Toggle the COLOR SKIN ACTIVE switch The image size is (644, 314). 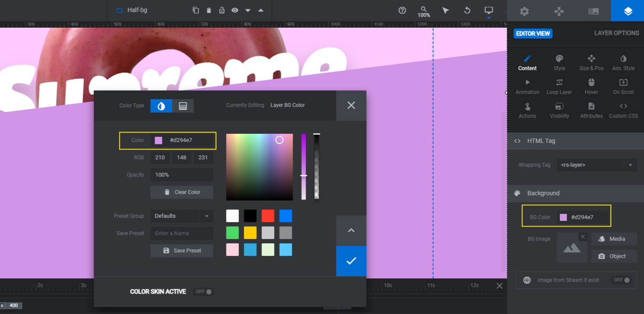pyautogui.click(x=203, y=292)
